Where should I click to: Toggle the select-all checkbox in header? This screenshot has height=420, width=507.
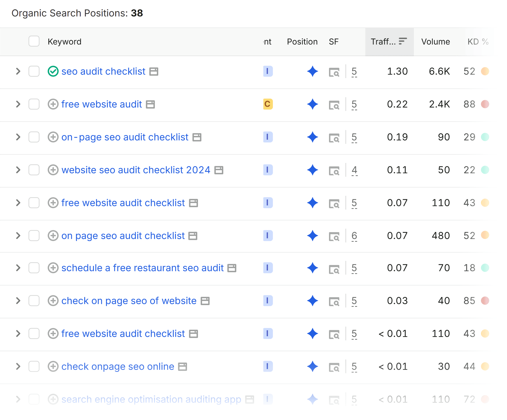click(x=34, y=41)
